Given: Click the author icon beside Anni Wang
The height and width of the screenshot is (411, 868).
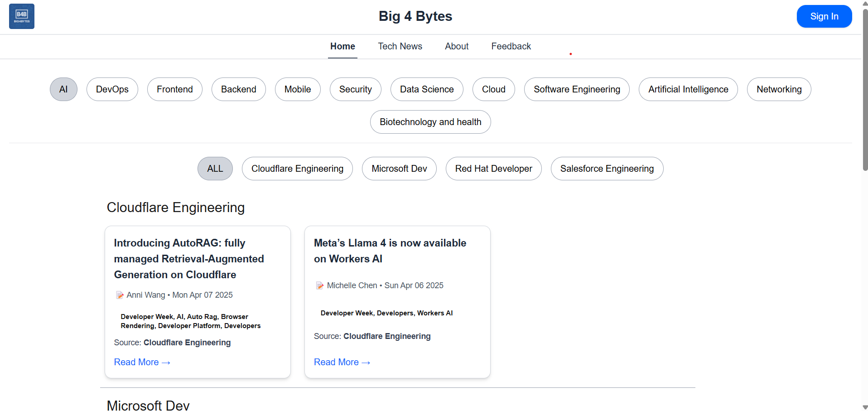Looking at the screenshot, I should 120,295.
